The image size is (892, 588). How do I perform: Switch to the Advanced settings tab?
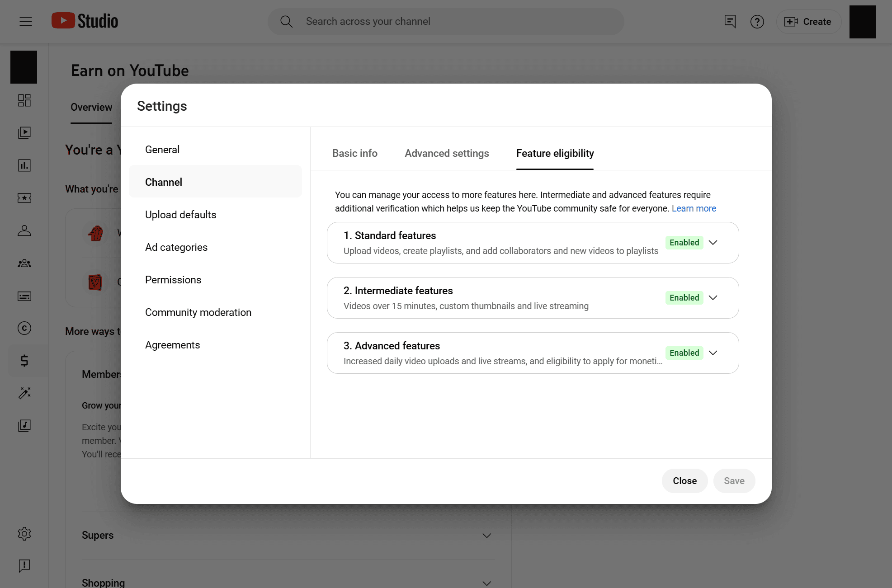(447, 153)
